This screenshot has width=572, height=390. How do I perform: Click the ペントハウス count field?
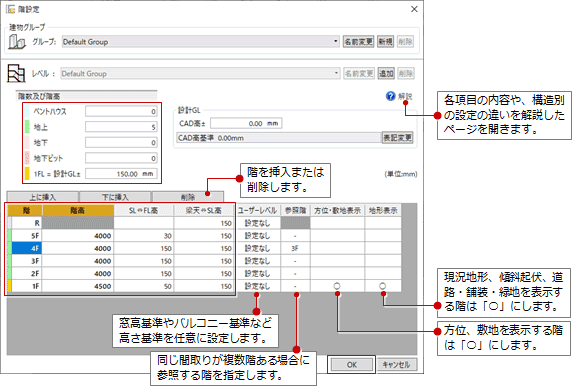(x=121, y=111)
